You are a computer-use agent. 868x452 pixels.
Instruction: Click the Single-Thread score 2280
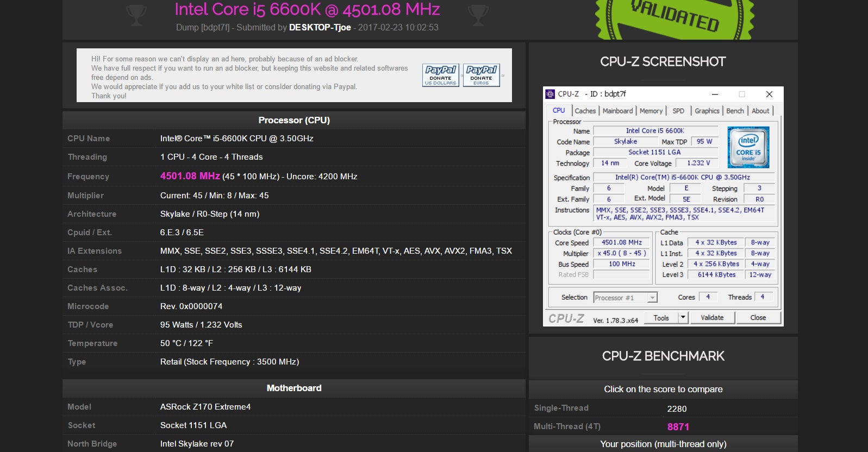(x=677, y=409)
